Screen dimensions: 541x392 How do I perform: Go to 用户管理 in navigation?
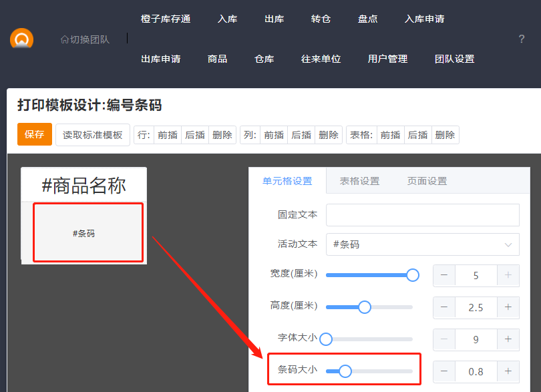pos(387,59)
